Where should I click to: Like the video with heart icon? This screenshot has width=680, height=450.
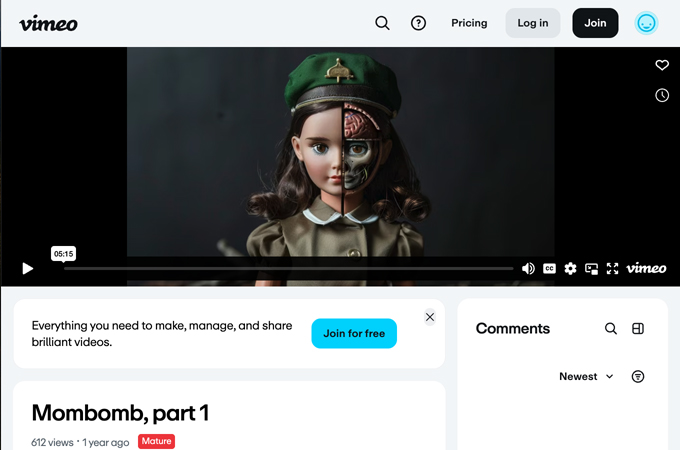(662, 65)
